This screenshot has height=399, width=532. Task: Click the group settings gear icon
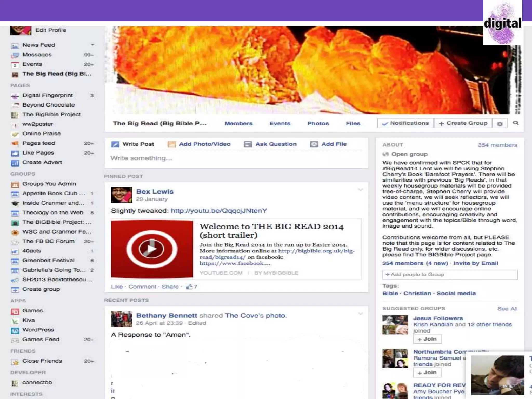[500, 124]
